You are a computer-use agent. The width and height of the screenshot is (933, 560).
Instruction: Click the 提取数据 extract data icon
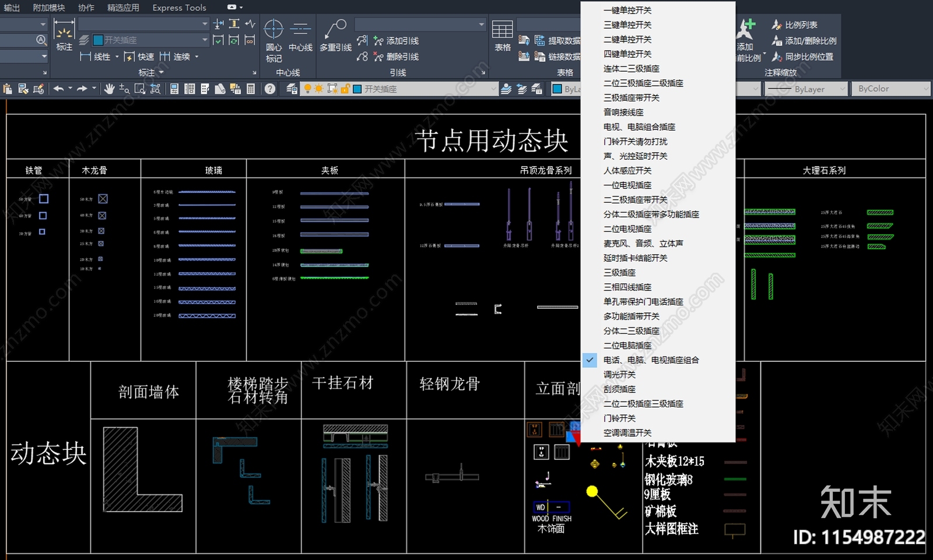539,40
